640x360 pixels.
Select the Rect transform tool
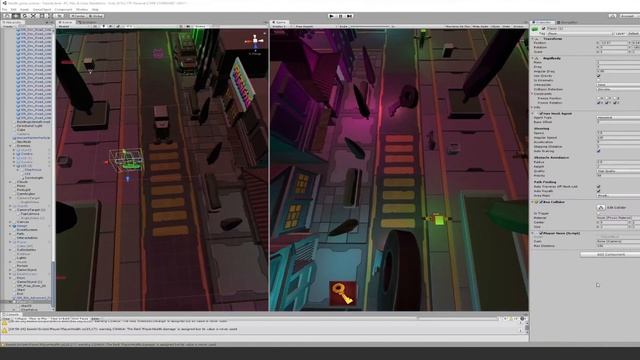point(41,16)
